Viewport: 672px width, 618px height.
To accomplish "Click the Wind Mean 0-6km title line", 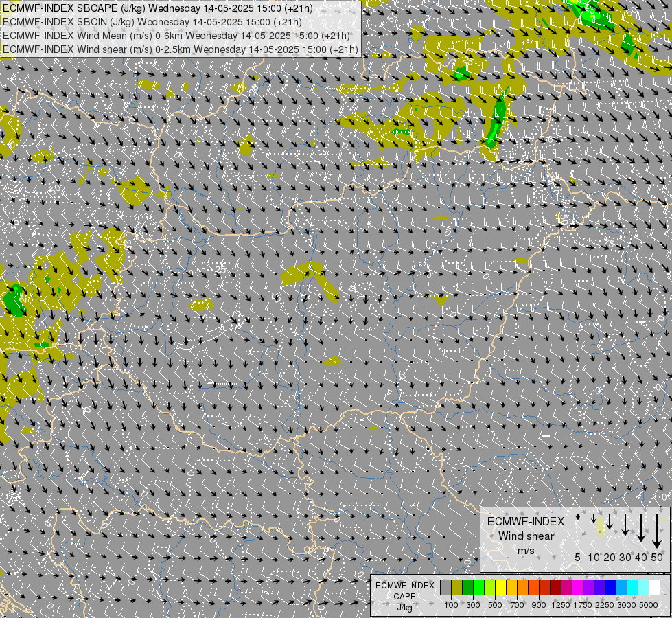I will 176,36.
